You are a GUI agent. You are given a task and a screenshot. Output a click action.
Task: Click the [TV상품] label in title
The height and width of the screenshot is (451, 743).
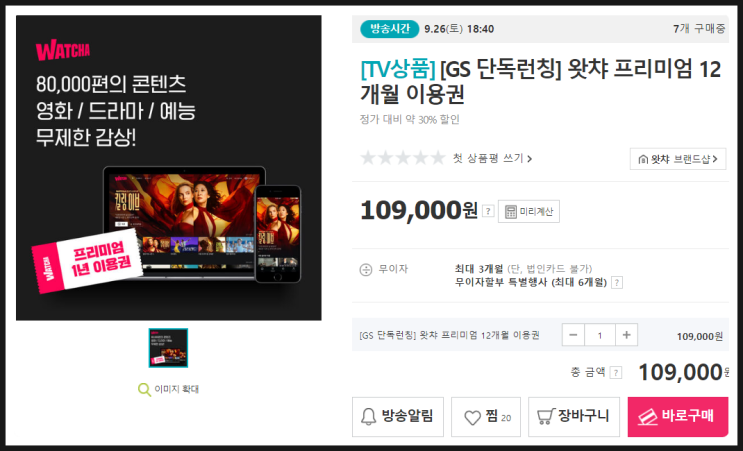(398, 70)
